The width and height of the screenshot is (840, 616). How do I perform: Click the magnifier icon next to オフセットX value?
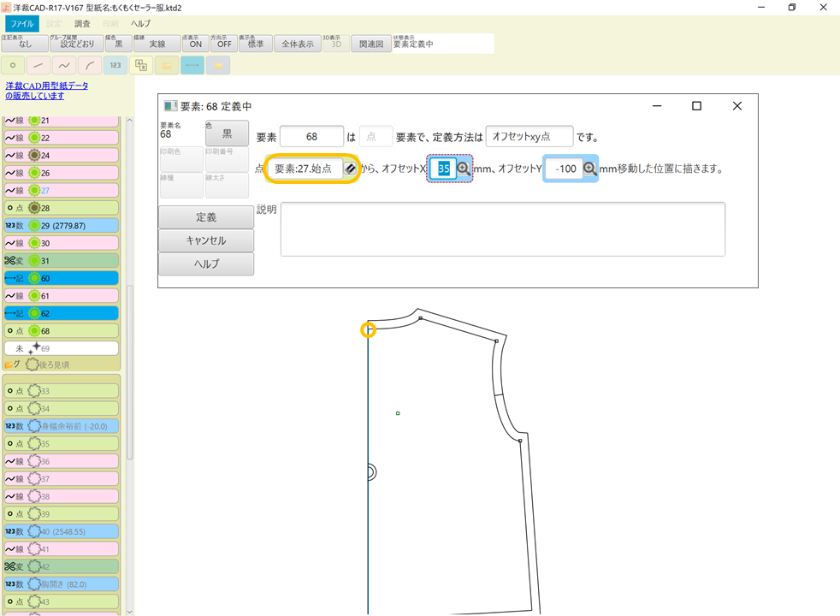tap(463, 169)
